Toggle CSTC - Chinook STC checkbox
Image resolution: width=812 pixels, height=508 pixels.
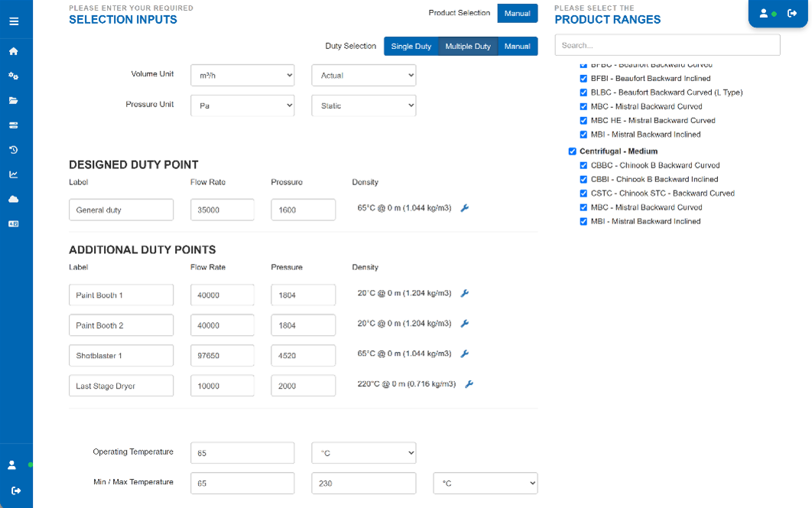click(583, 194)
